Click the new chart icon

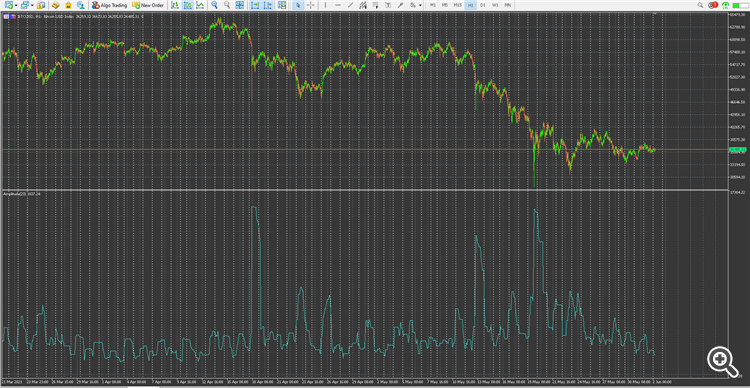click(x=9, y=5)
